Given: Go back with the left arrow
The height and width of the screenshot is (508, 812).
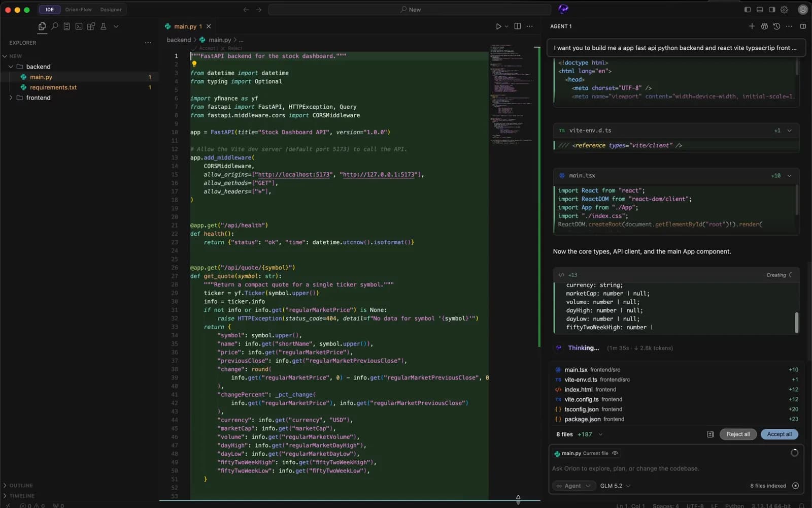Looking at the screenshot, I should (x=246, y=10).
